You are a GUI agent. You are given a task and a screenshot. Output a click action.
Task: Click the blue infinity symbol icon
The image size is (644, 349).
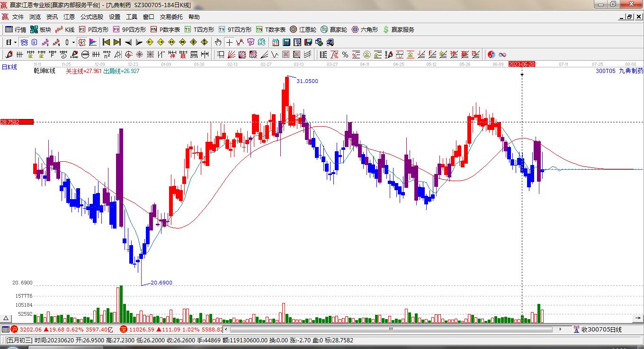pyautogui.click(x=502, y=55)
